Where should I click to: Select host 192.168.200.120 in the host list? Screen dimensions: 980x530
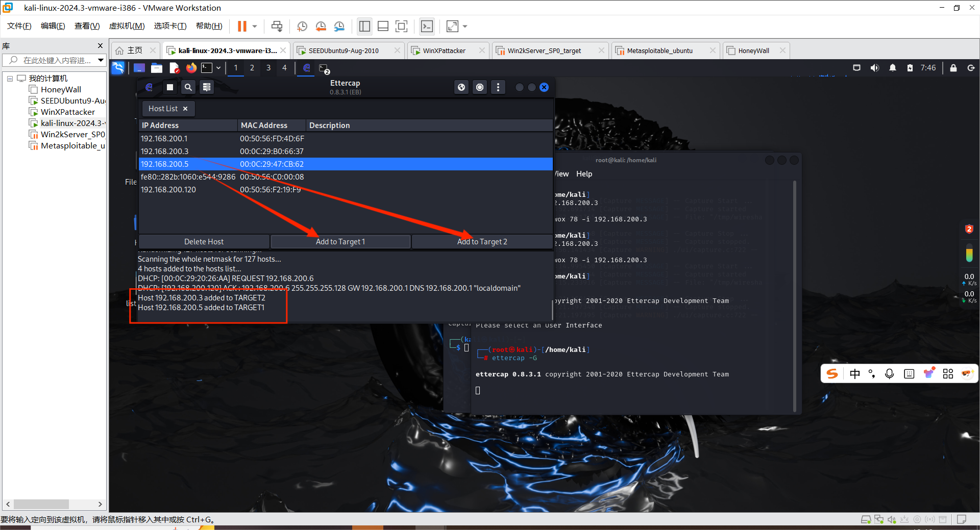tap(346, 190)
